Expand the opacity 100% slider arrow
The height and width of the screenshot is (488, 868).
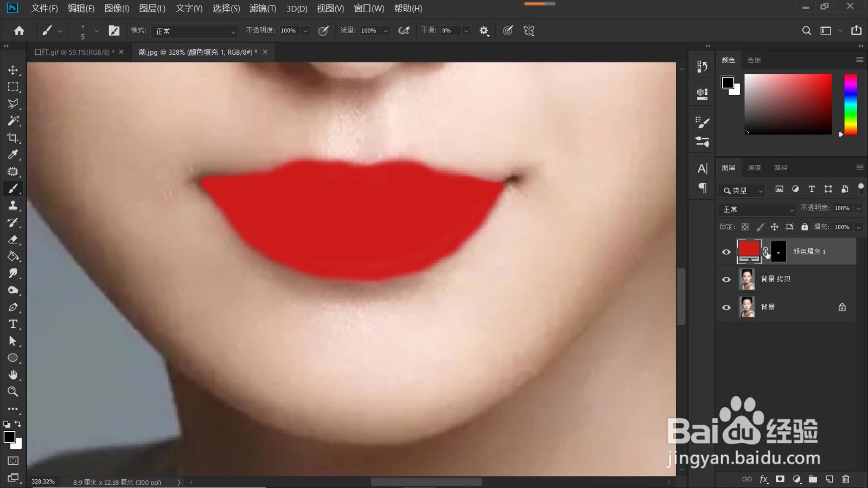tap(305, 31)
